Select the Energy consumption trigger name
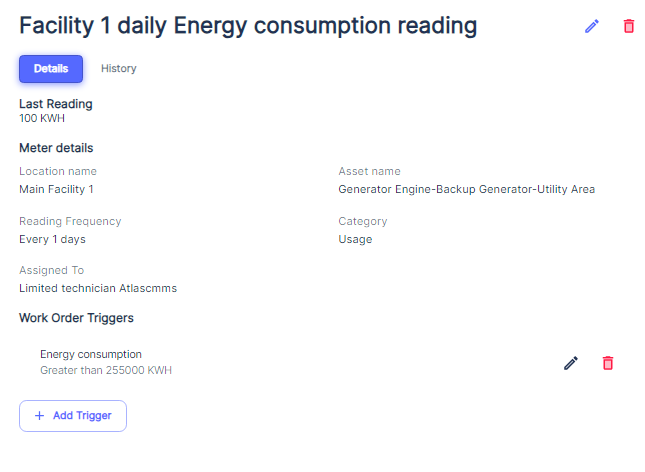Screen dimensions: 645x472 point(91,354)
